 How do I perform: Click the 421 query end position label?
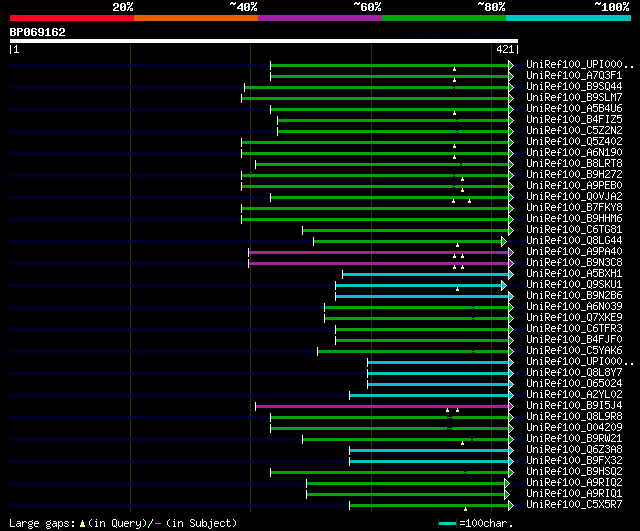505,49
